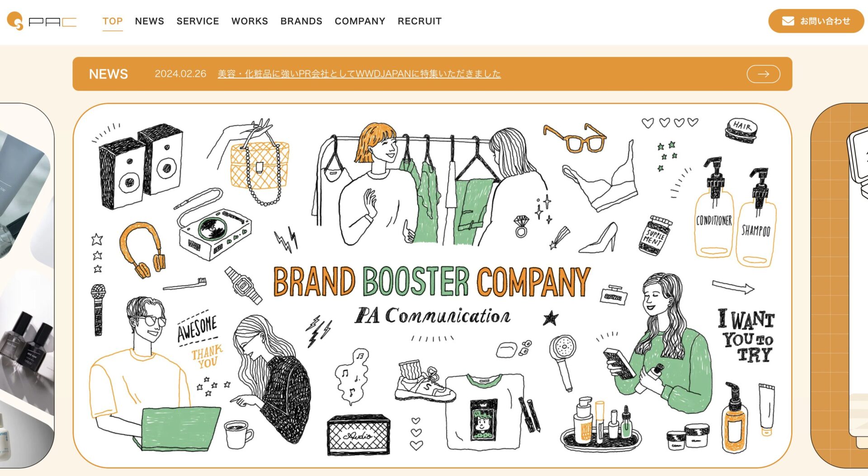Viewport: 868px width, 476px height.
Task: Click the PAC logo in header
Action: click(x=42, y=21)
